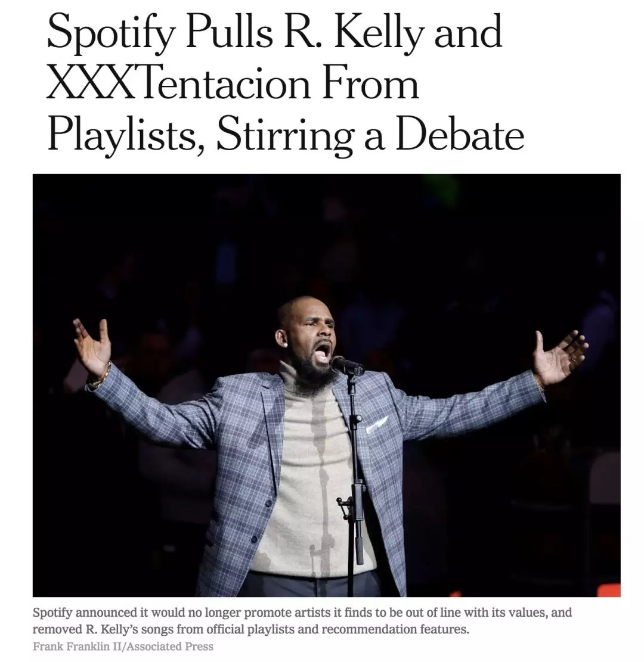This screenshot has width=644, height=662.
Task: Click the microphone stand below the mic
Action: 355,477
